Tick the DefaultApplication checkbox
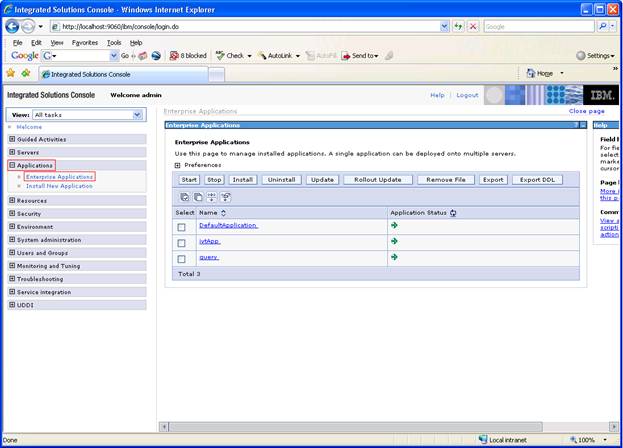The image size is (623, 448). coord(182,227)
